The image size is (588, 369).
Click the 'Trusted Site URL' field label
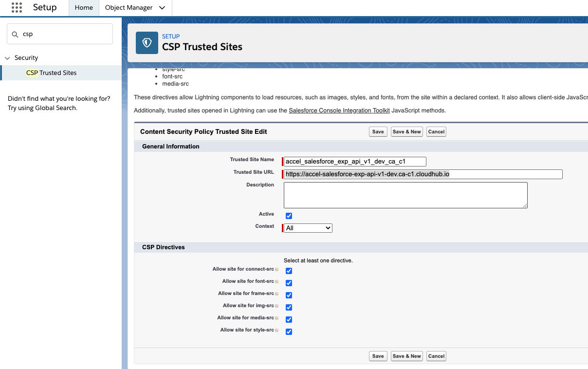(254, 172)
